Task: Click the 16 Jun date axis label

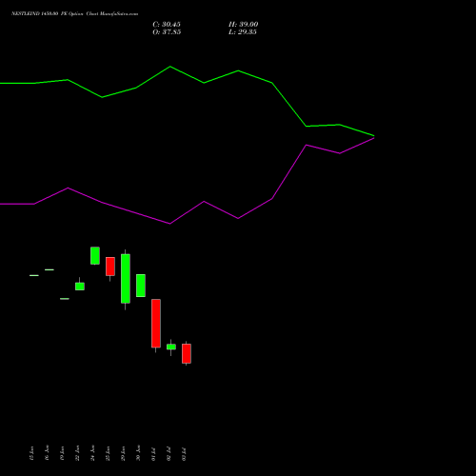Action: 47,453
